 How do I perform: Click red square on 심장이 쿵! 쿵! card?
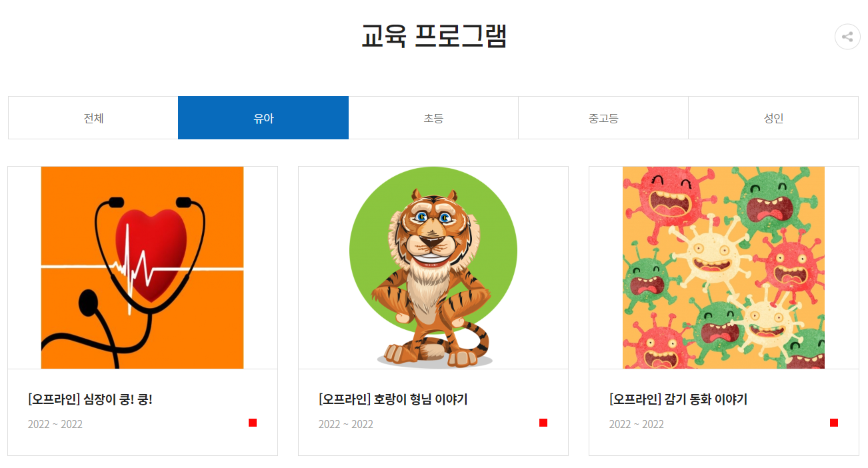[x=253, y=423]
